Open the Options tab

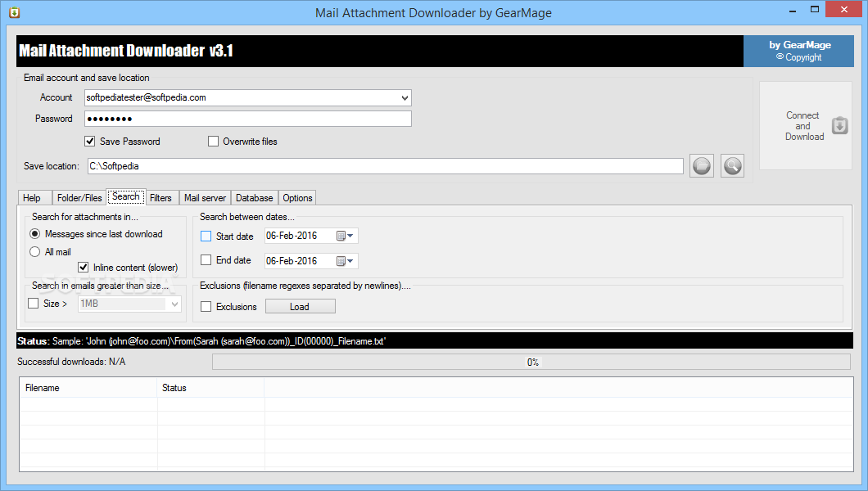pos(298,198)
